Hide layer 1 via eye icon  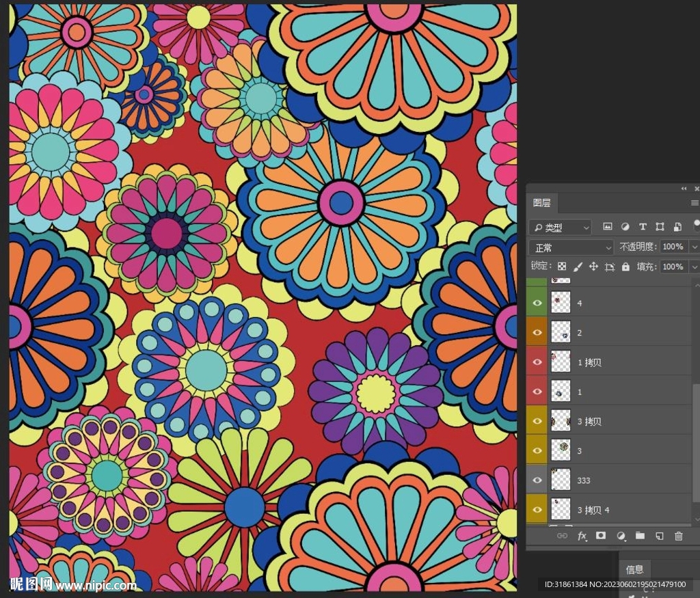pos(537,392)
